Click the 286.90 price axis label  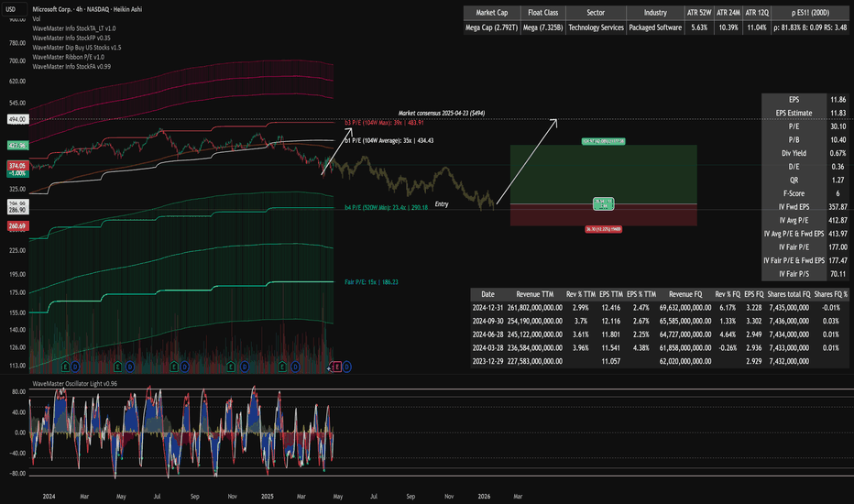click(x=17, y=210)
